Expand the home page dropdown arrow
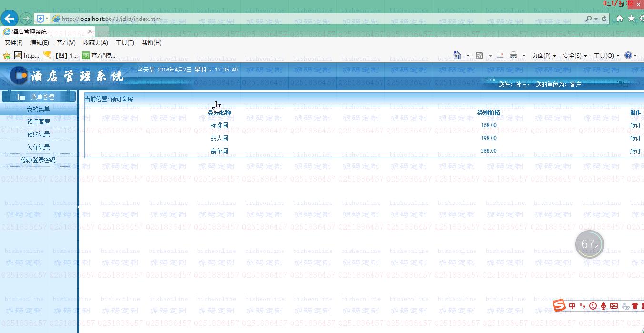Image resolution: width=644 pixels, height=333 pixels. (468, 56)
